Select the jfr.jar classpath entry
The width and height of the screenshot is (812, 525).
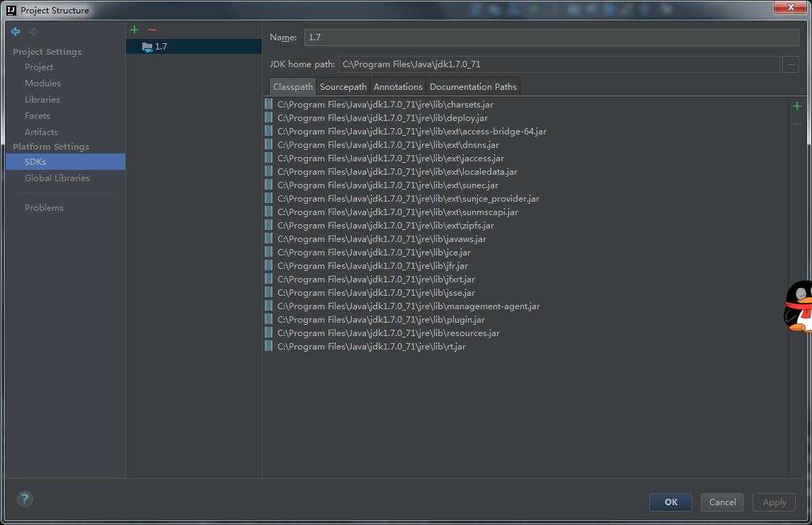tap(372, 266)
